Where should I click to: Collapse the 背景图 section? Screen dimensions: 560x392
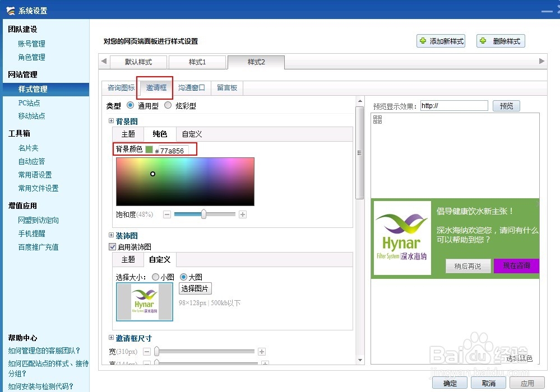pyautogui.click(x=111, y=121)
